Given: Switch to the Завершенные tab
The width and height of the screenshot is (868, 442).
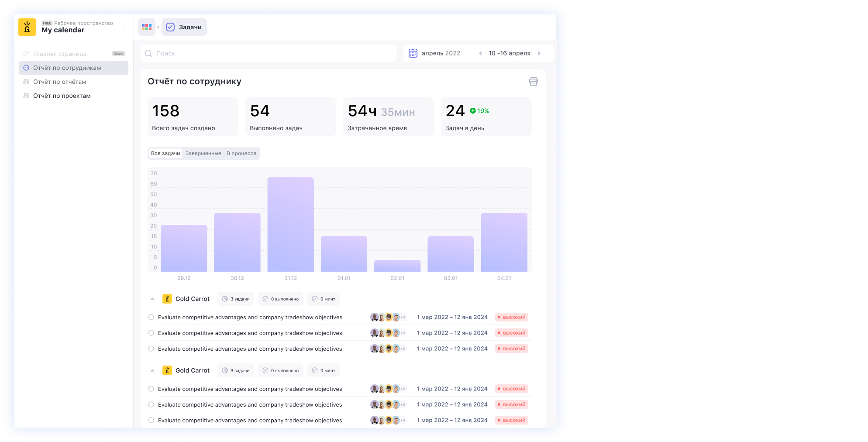Looking at the screenshot, I should pyautogui.click(x=203, y=153).
